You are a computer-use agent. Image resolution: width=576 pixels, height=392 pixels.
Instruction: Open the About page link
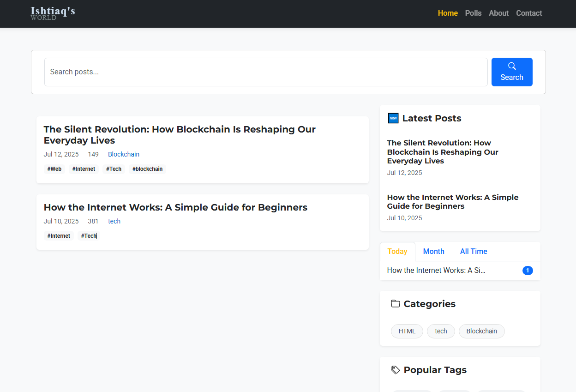click(x=498, y=13)
